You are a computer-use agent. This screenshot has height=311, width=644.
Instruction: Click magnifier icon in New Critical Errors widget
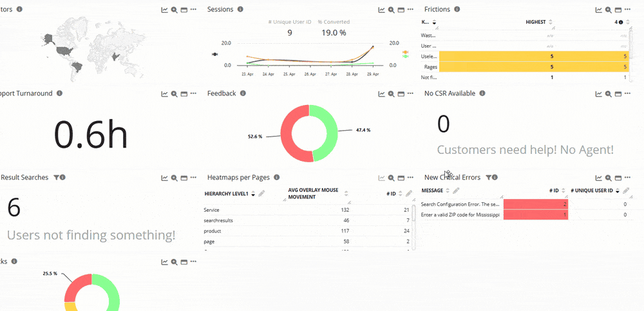coord(609,178)
